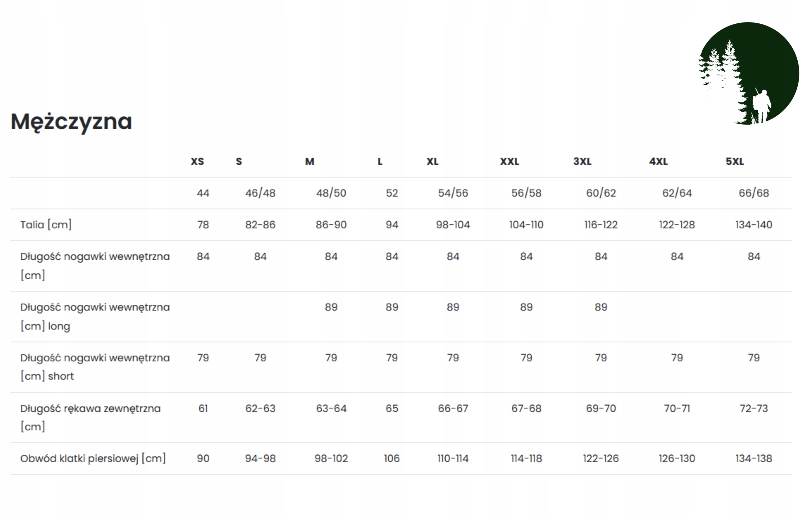Select the 3XL column header
Screen dimensions: 812x518
pos(582,161)
